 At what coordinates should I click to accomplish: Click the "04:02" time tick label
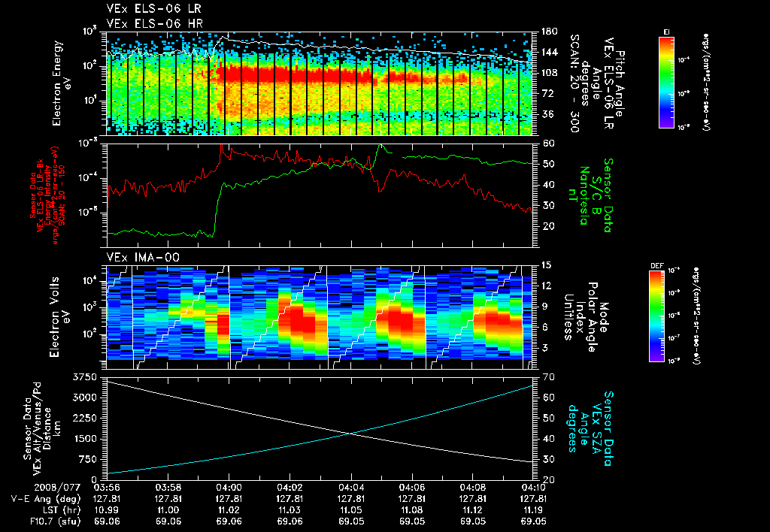click(x=290, y=488)
